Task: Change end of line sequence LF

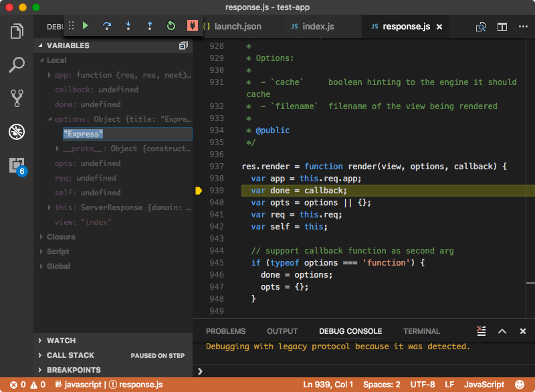Action: [449, 385]
